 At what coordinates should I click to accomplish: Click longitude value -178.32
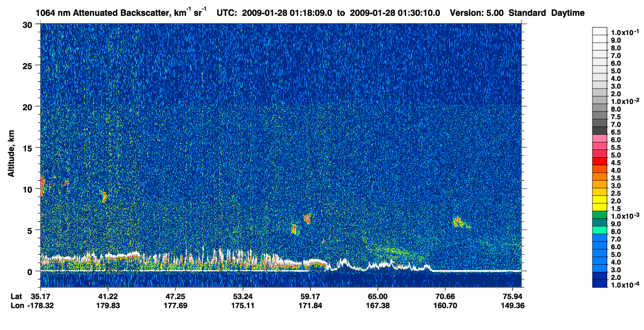point(41,306)
